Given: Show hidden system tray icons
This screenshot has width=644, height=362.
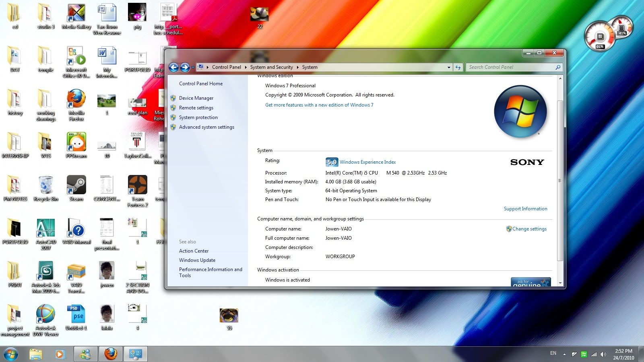Looking at the screenshot, I should (564, 354).
